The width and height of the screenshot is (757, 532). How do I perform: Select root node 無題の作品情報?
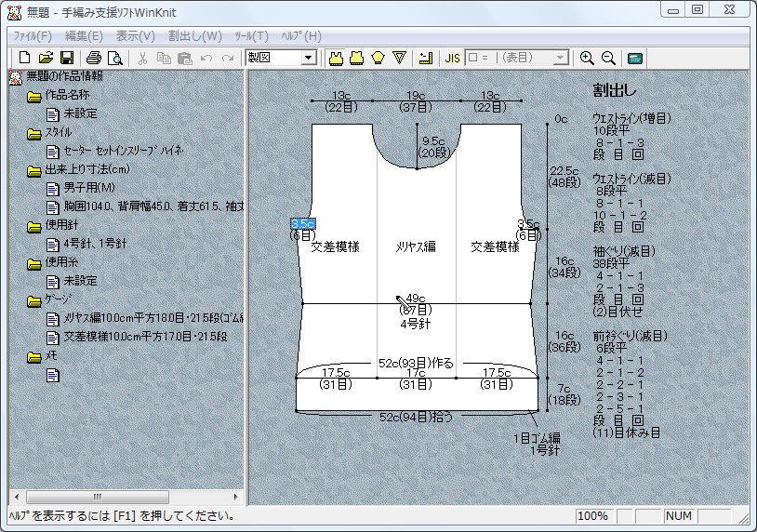(64, 76)
